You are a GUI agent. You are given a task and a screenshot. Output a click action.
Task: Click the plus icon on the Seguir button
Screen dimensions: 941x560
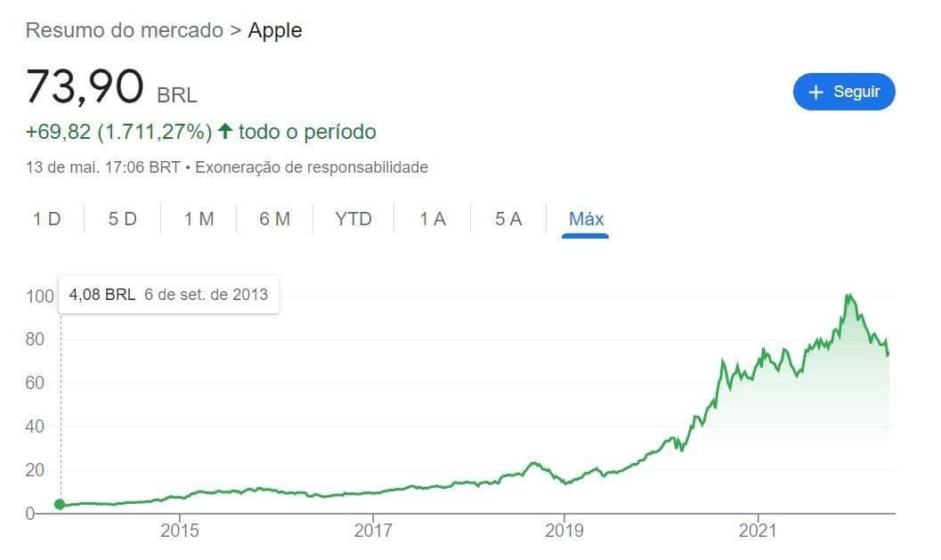[x=817, y=92]
